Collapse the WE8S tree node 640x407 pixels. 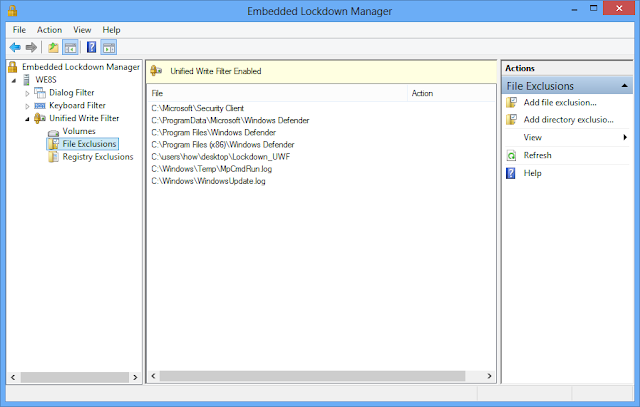[x=14, y=80]
